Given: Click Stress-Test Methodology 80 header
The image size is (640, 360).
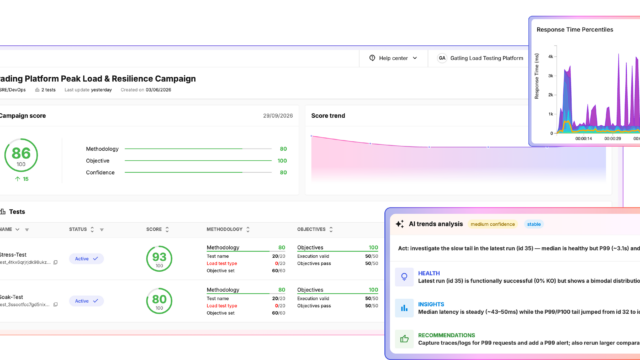Looking at the screenshot, I should pos(246,247).
